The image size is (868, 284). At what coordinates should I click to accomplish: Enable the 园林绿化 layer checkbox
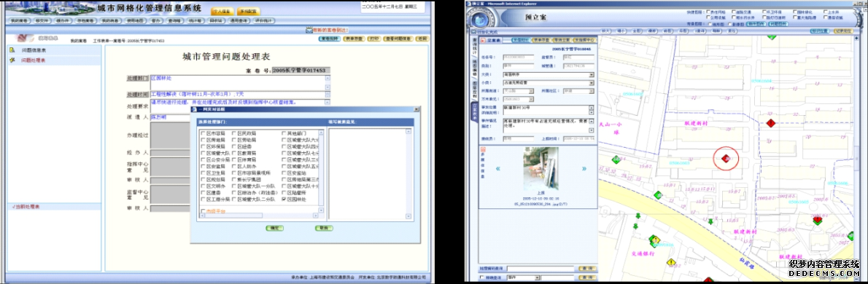[x=794, y=12]
